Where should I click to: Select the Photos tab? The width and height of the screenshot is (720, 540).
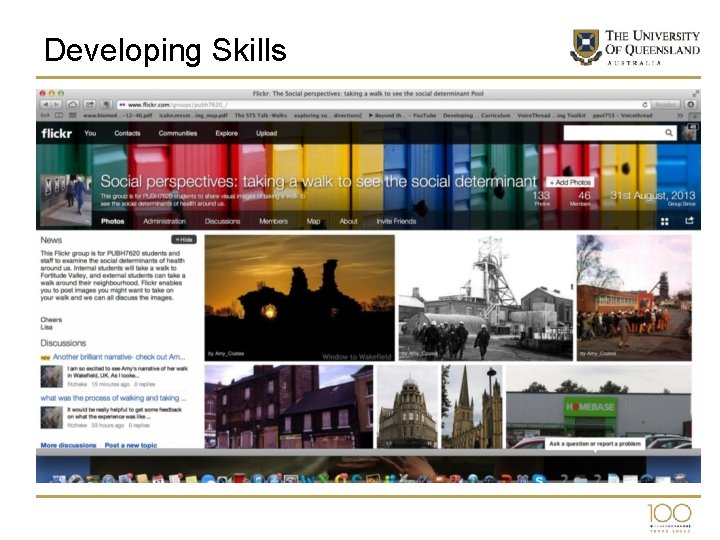tap(112, 221)
